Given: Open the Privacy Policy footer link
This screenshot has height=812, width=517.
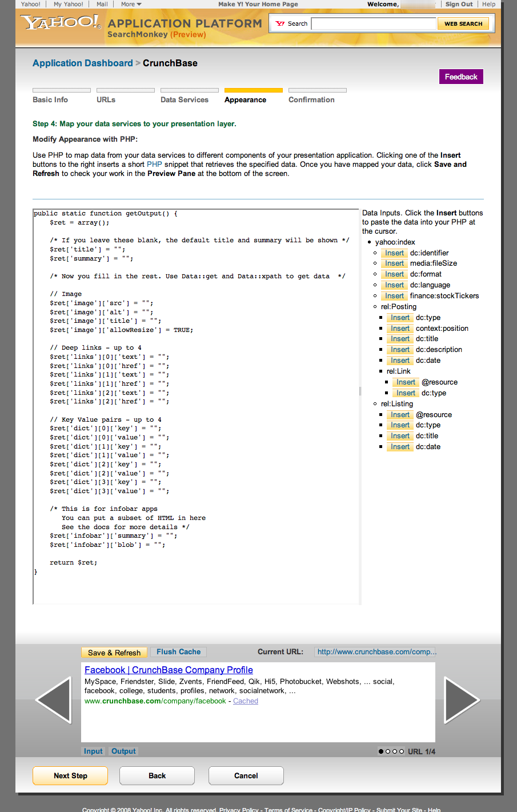Looking at the screenshot, I should tap(239, 809).
